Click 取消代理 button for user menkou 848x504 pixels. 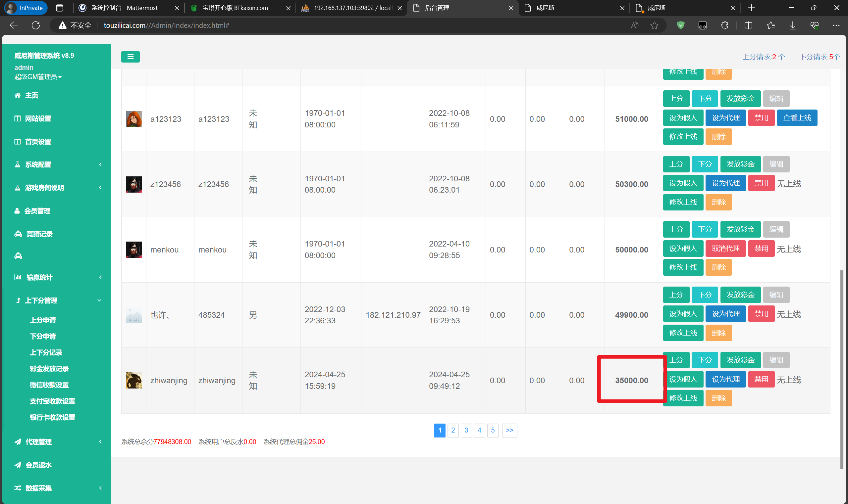click(x=725, y=249)
